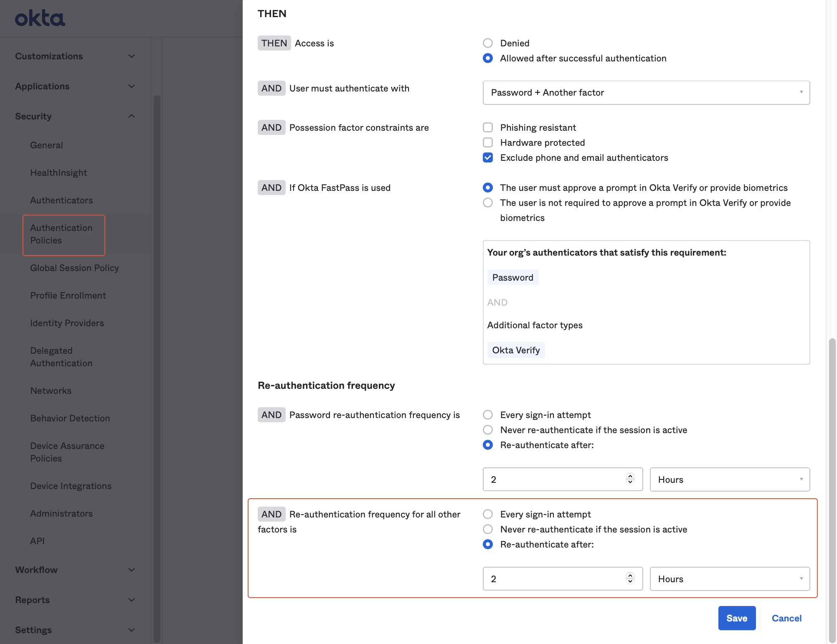Select Re-authenticate after for all other factors

pos(488,544)
